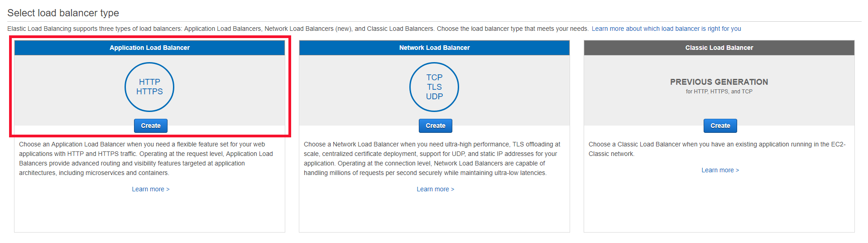This screenshot has height=243, width=868.
Task: Open Learn more under Application Load Balancer
Action: pyautogui.click(x=150, y=189)
